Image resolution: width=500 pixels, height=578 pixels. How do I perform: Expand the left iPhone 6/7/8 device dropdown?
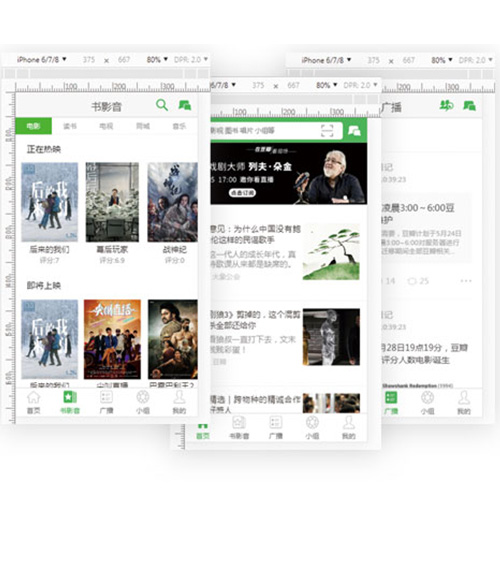(x=41, y=59)
